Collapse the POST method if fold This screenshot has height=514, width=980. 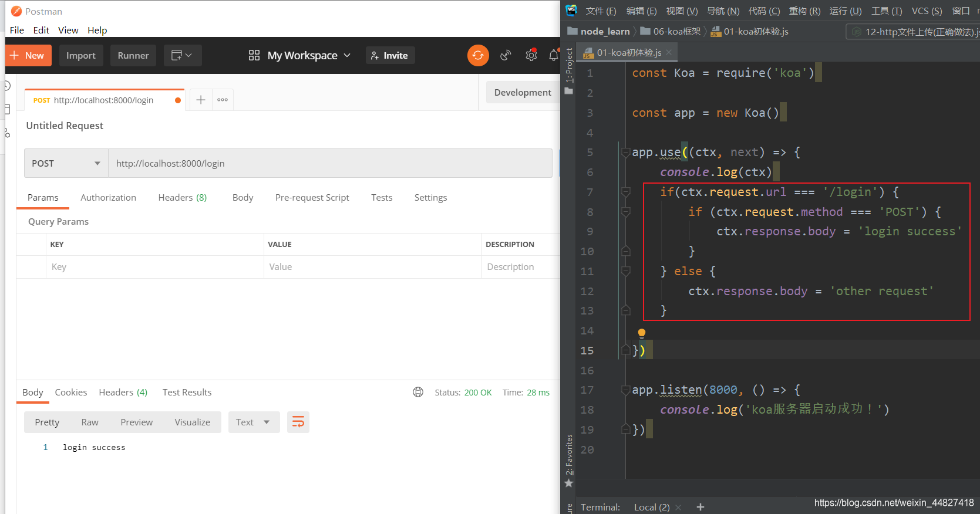click(x=626, y=212)
